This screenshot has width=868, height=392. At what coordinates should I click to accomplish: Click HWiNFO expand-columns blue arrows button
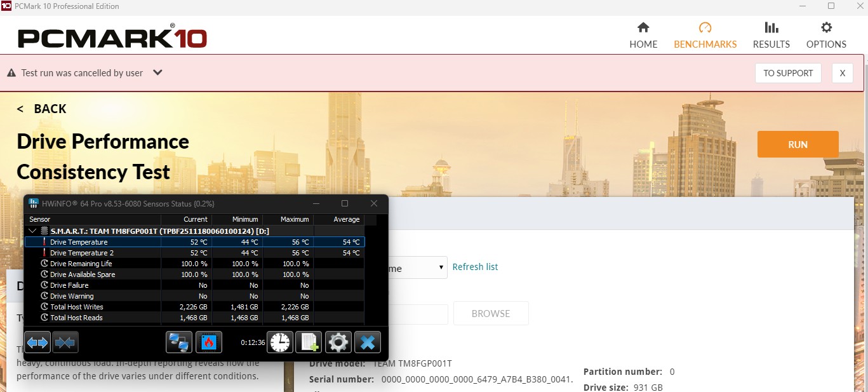pyautogui.click(x=37, y=342)
